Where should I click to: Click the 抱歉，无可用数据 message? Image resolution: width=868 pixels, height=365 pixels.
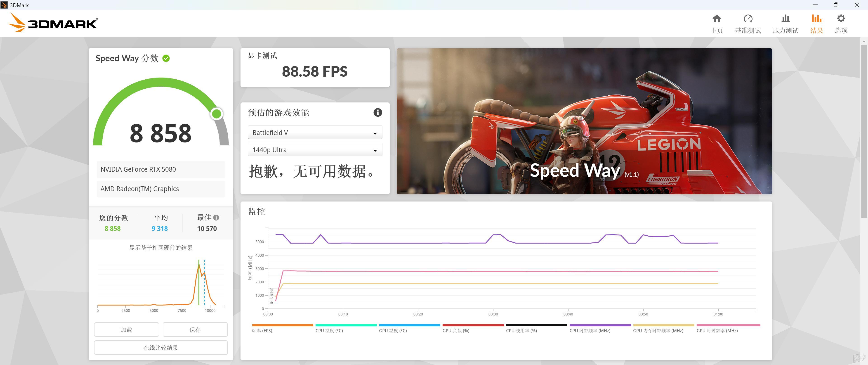click(x=311, y=172)
